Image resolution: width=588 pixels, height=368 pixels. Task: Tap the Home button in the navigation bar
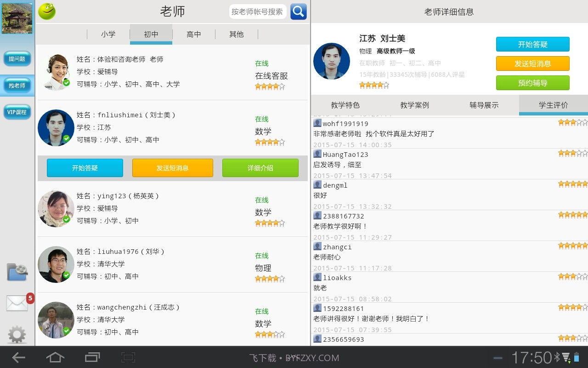(55, 357)
